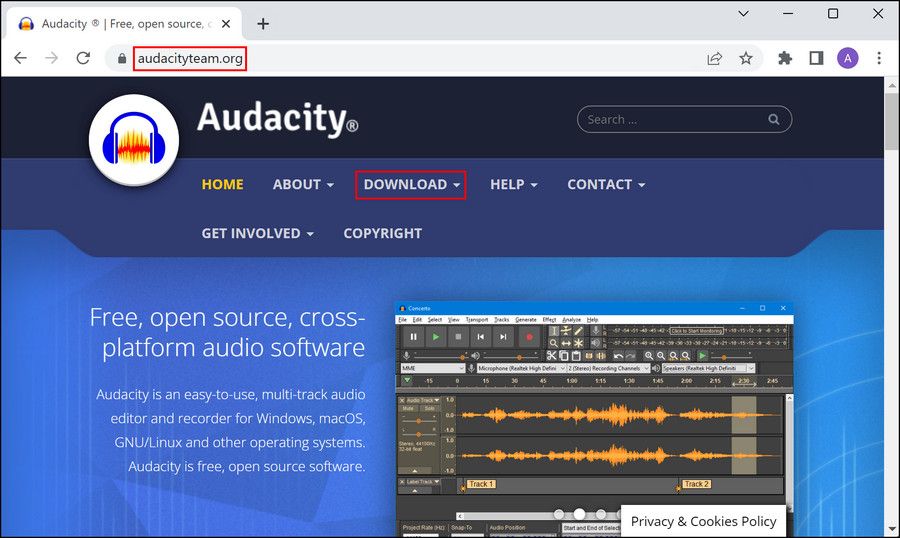Viewport: 900px width, 538px height.
Task: Click the Zoom In magnifier in Concerto screenshot
Action: (x=649, y=356)
